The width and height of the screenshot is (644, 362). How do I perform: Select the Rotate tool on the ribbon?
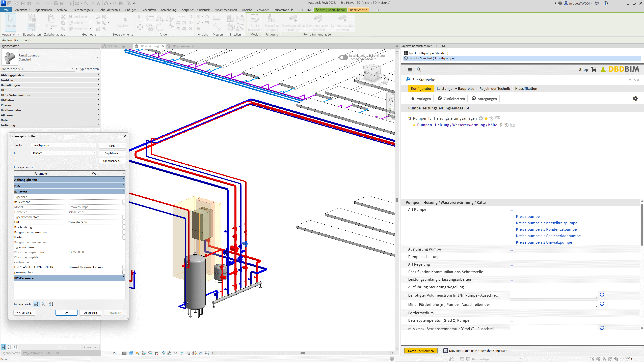[x=160, y=27]
